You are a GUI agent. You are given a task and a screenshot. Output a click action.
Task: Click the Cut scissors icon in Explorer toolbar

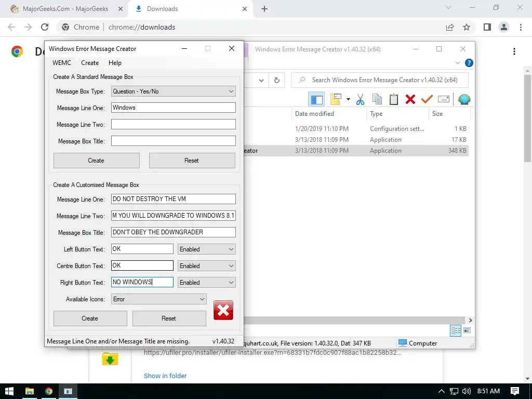pos(360,99)
